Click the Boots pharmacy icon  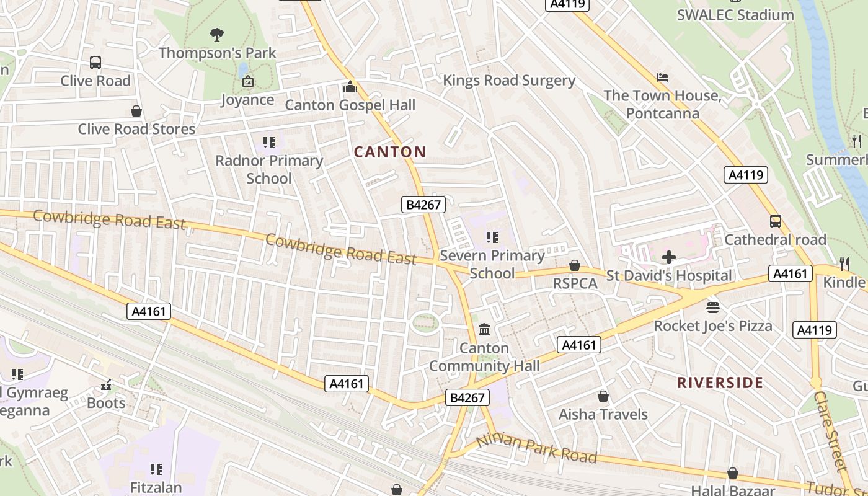106,385
